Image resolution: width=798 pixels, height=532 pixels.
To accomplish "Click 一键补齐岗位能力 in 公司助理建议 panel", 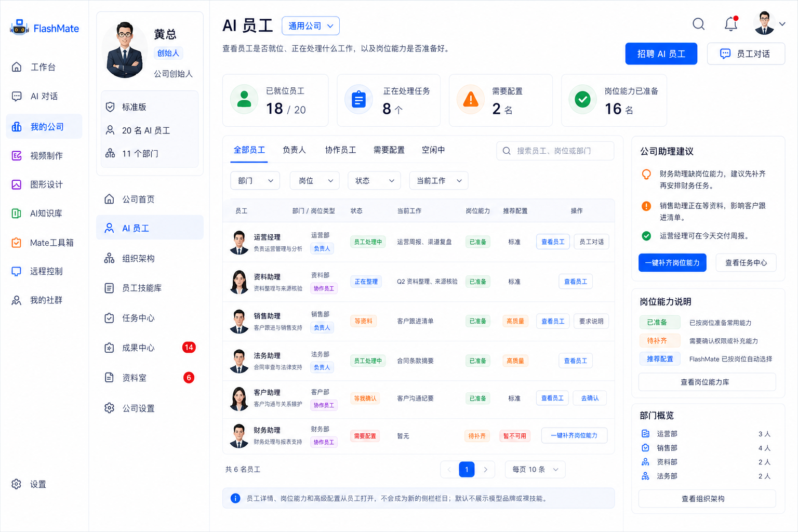I will (672, 263).
